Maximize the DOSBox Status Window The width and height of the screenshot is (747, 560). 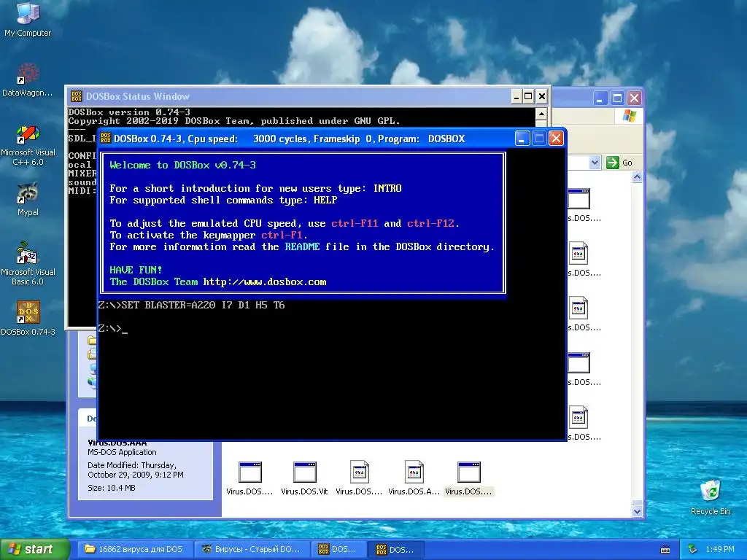pyautogui.click(x=528, y=97)
